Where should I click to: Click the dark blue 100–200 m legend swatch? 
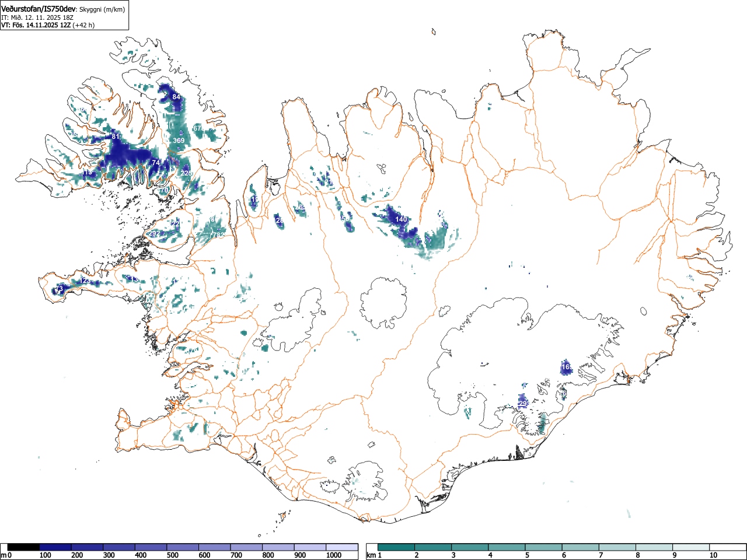[55, 547]
